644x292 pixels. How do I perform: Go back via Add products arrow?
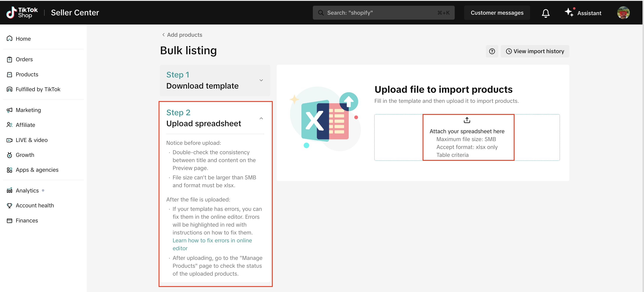tap(163, 35)
